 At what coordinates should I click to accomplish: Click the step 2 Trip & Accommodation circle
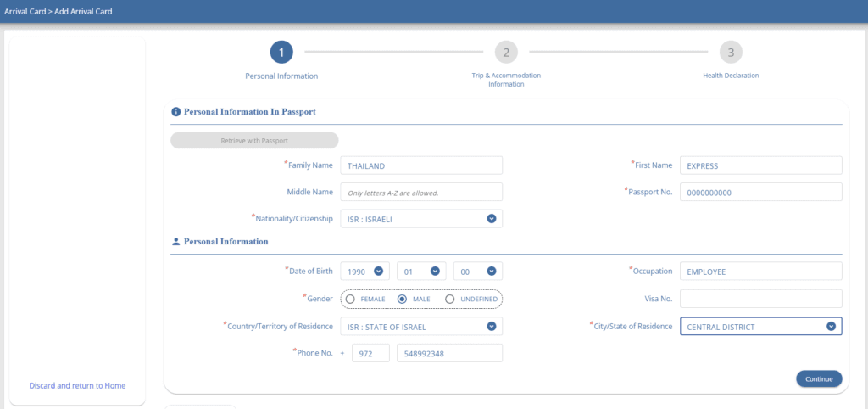(x=506, y=53)
